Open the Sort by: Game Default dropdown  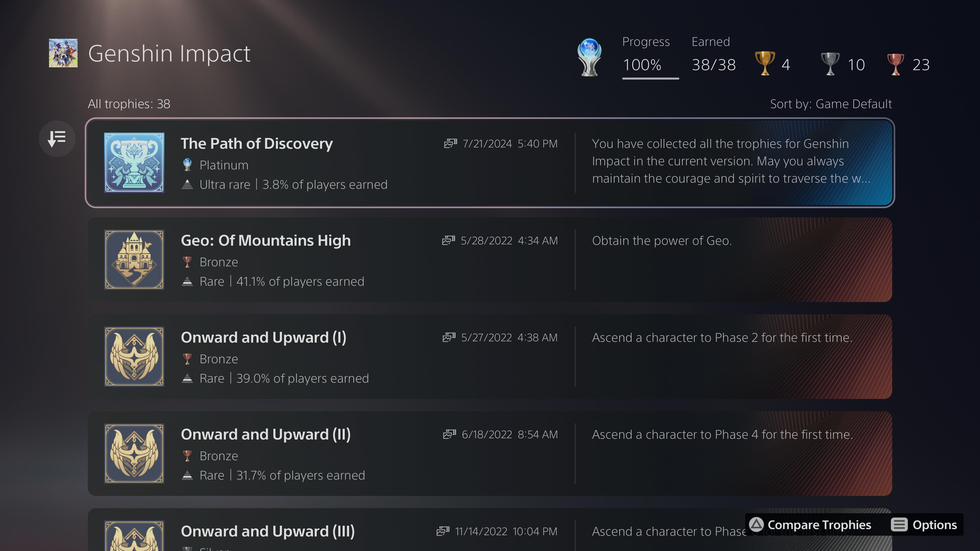pos(830,103)
